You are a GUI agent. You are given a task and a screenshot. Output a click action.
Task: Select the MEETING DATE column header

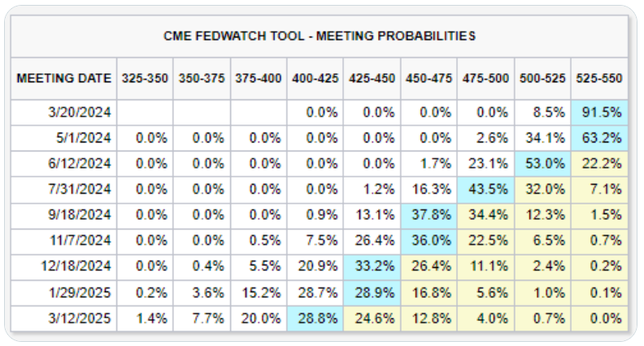(64, 79)
